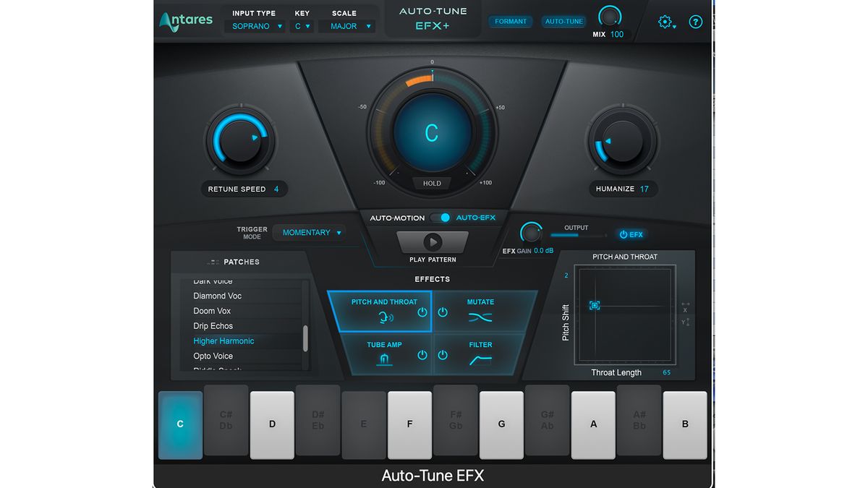Open the Key dropdown
The height and width of the screenshot is (488, 868).
tap(302, 25)
